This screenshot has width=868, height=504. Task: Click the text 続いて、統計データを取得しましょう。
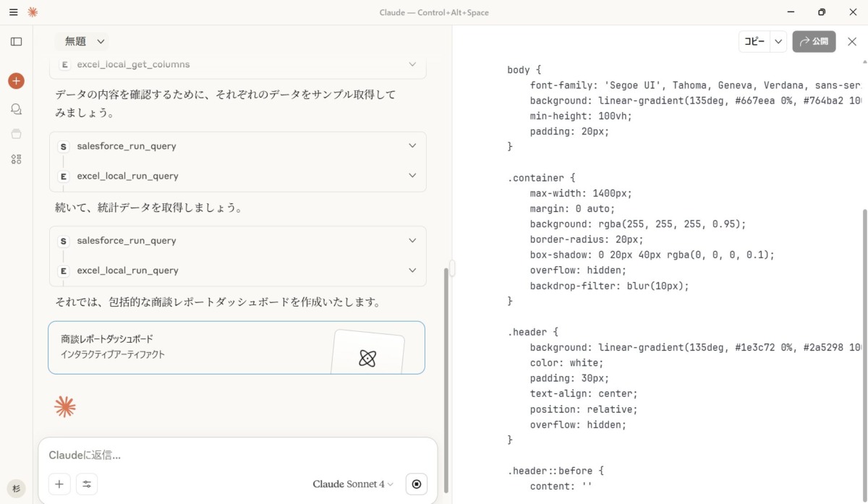[148, 208]
